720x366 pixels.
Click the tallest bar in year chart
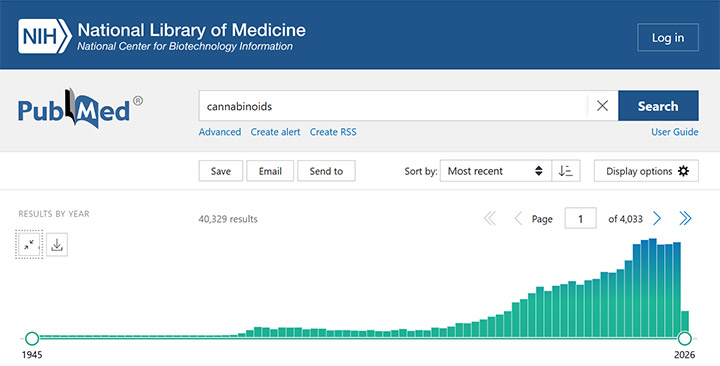[652, 288]
